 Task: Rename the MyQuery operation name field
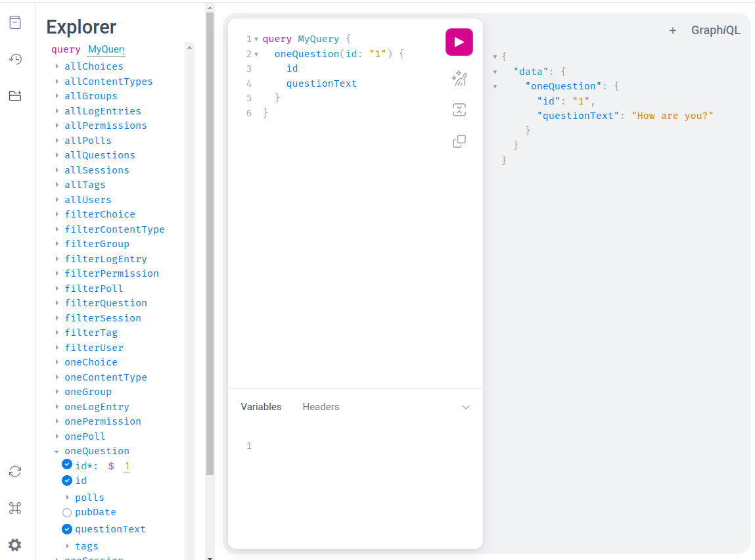tap(106, 49)
